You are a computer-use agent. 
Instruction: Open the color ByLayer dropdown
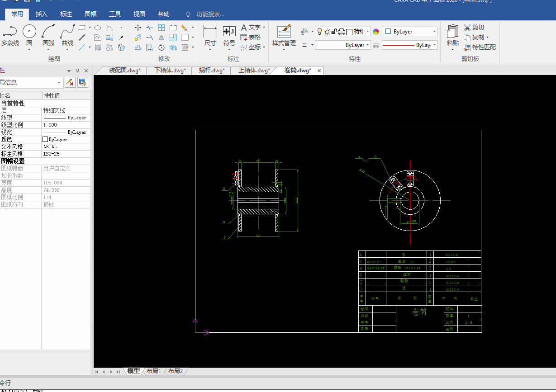click(435, 32)
